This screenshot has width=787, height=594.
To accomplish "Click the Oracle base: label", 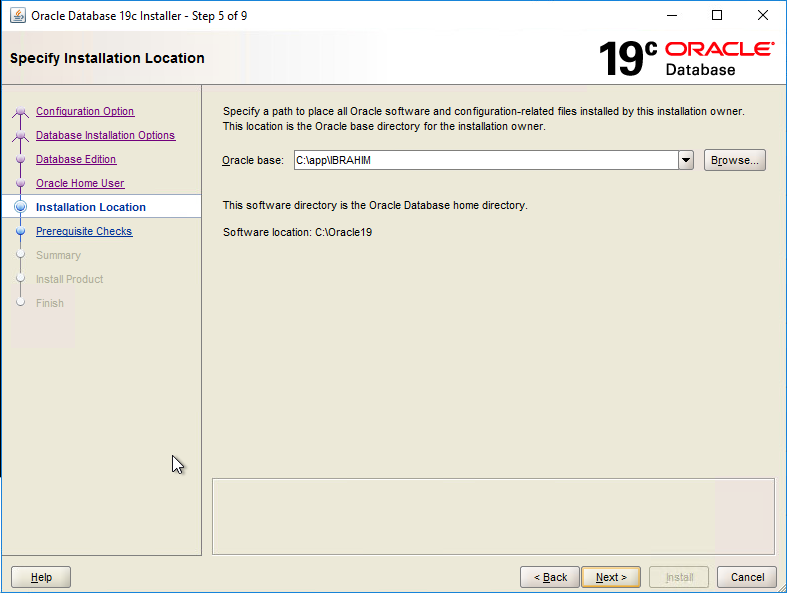I will [x=253, y=161].
